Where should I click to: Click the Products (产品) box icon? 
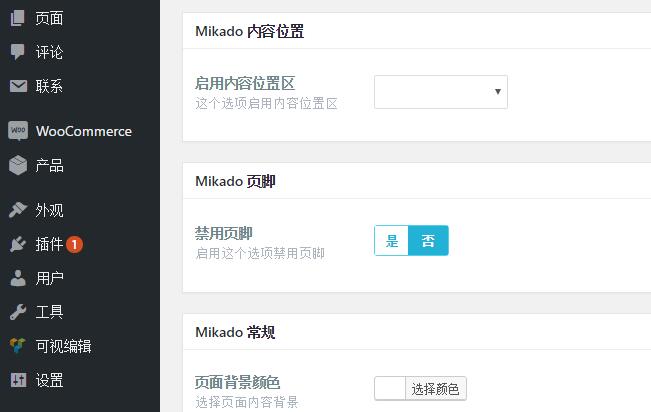(x=18, y=165)
